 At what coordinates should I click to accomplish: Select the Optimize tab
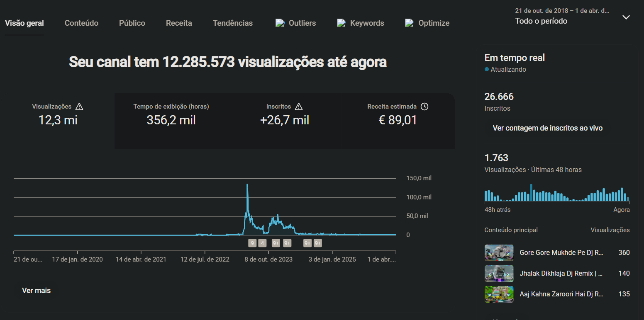tap(427, 23)
